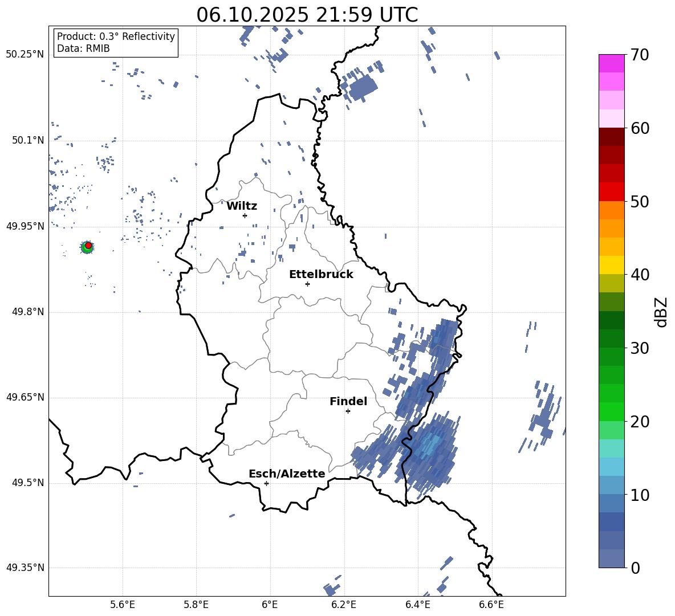Click the 50.1°N latitude label
The width and height of the screenshot is (675, 616).
tap(27, 140)
